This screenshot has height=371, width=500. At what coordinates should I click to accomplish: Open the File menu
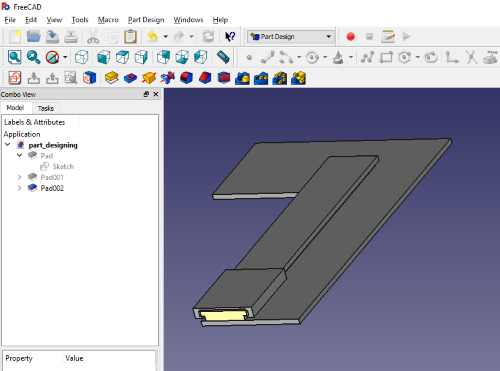10,20
